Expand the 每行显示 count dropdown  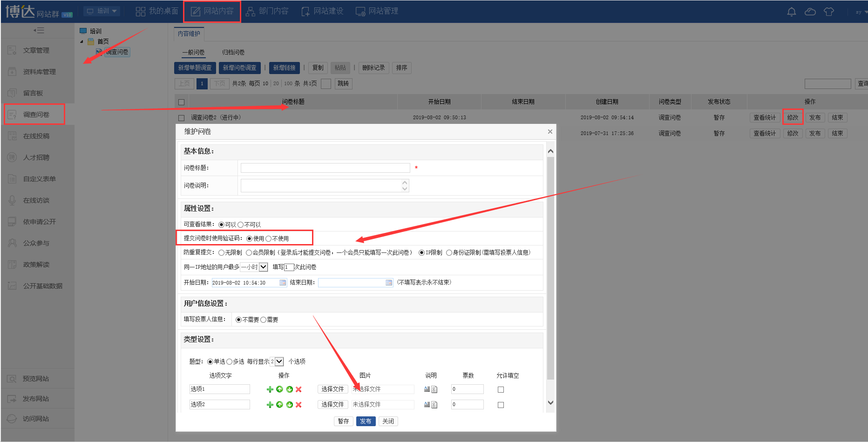coord(279,361)
